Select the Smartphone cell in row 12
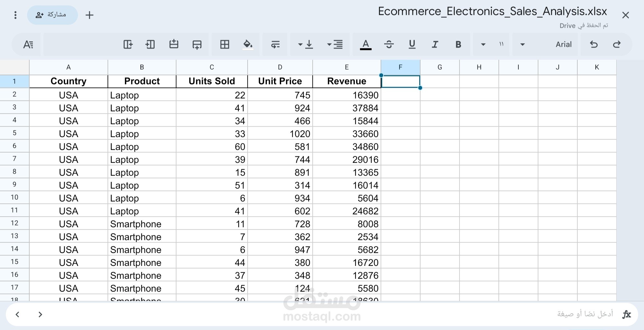The image size is (644, 330). (x=142, y=224)
